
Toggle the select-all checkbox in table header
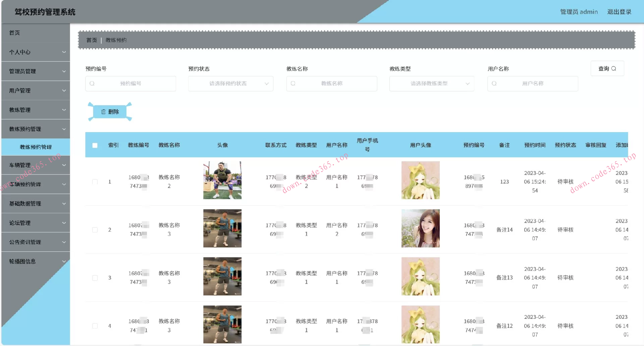[x=95, y=145]
